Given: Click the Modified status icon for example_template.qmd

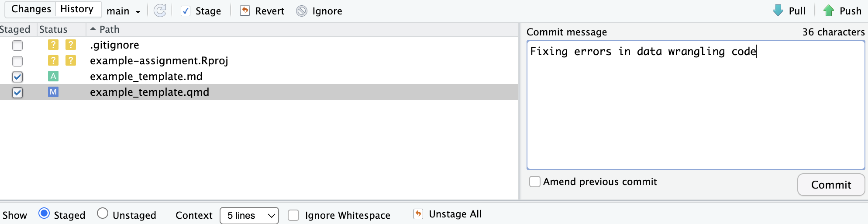Looking at the screenshot, I should tap(53, 92).
